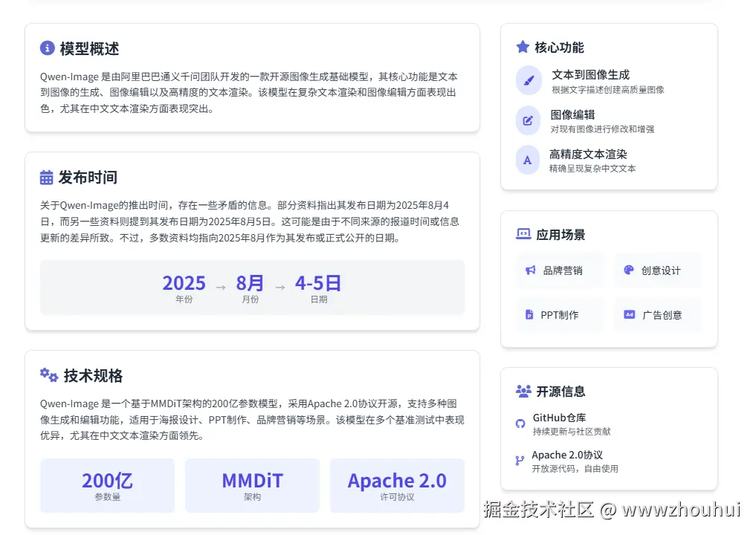Click the MMDiT 架构 stat card
The width and height of the screenshot is (756, 535).
pos(252,485)
